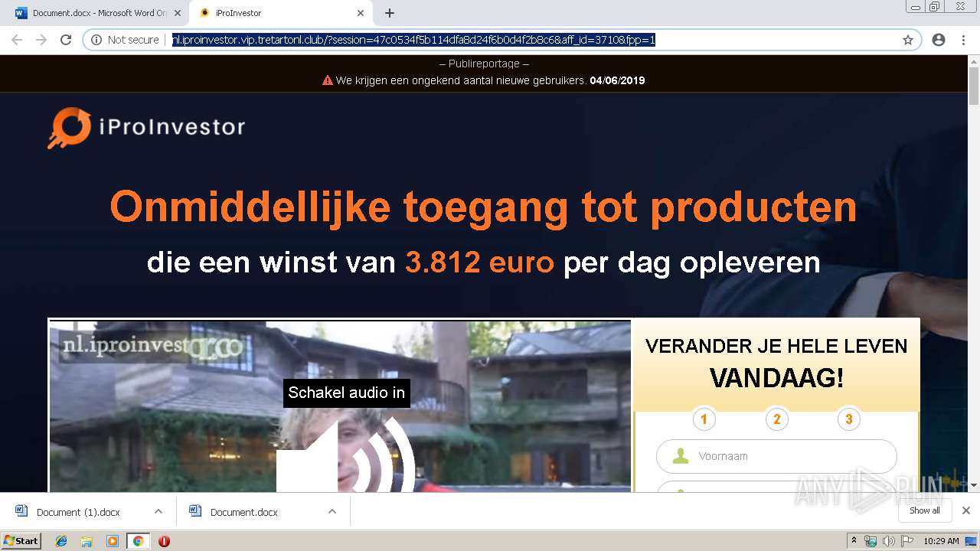Bookmark this page with star icon

(x=908, y=40)
